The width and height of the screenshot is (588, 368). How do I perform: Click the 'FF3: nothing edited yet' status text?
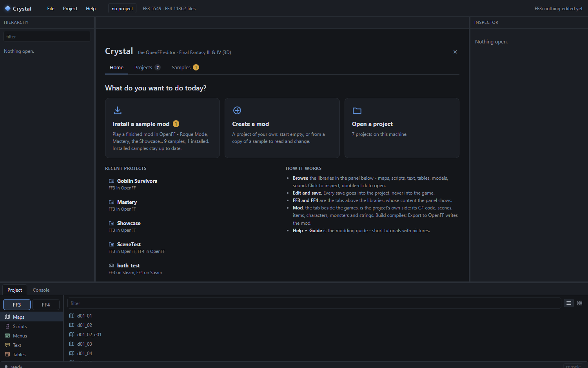[559, 9]
